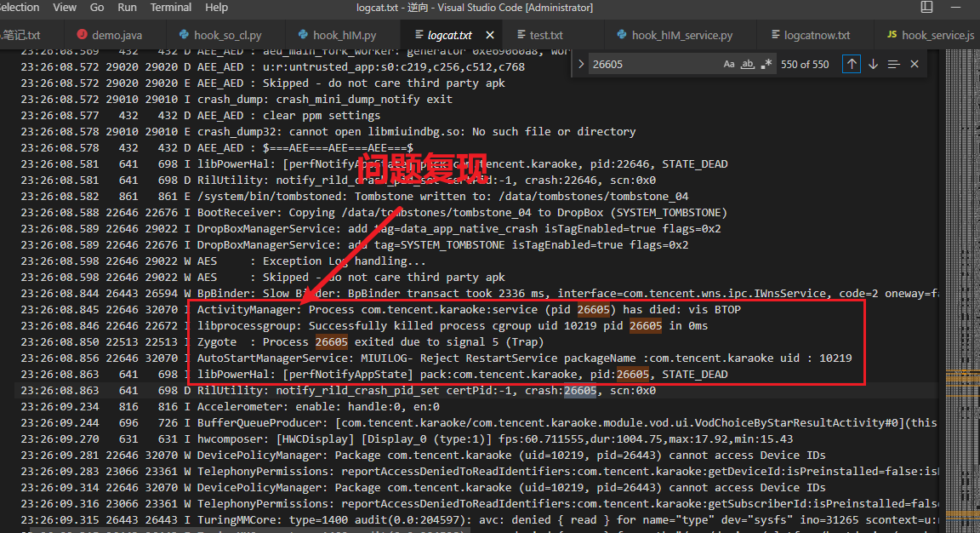Click the 'AutoStartManagerService: MIUILOG- Reject RestartService' line
980x533 pixels.
(x=436, y=358)
